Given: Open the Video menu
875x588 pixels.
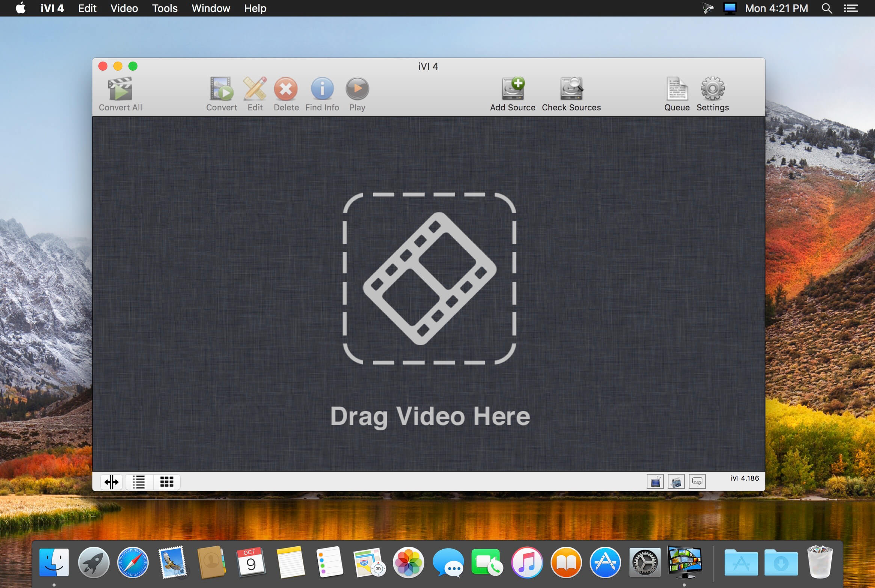Looking at the screenshot, I should (124, 8).
